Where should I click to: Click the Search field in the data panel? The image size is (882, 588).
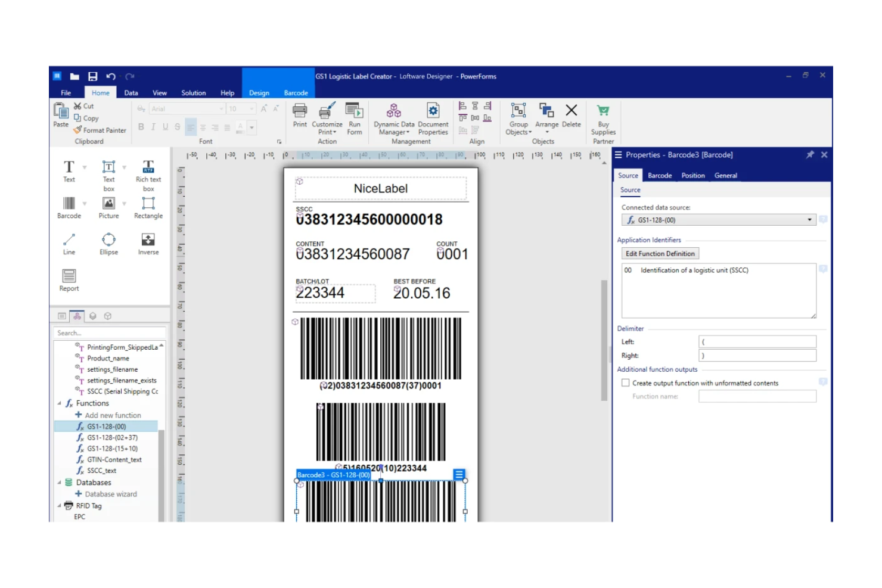click(x=109, y=332)
